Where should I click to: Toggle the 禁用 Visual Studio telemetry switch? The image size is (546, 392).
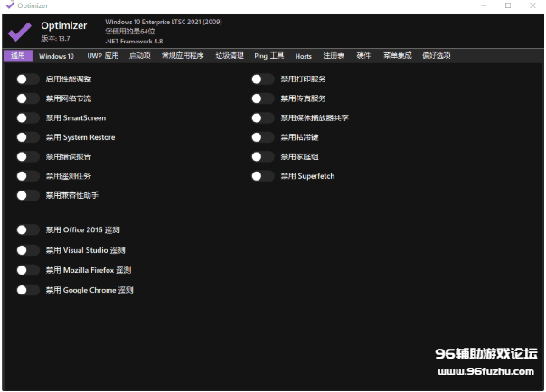click(x=28, y=250)
